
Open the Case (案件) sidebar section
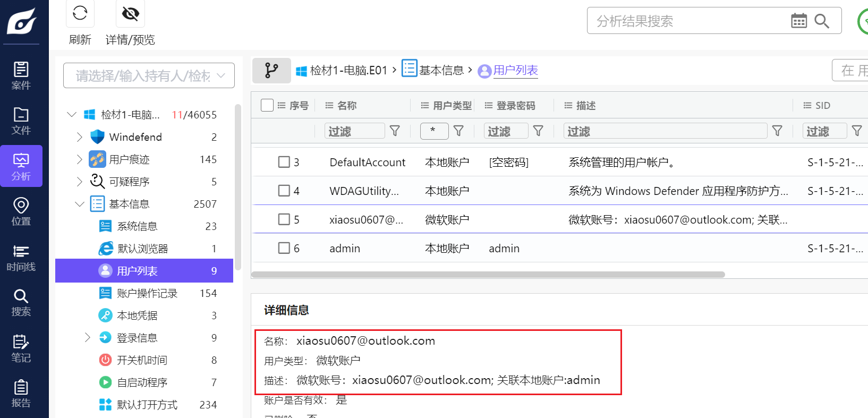point(21,75)
